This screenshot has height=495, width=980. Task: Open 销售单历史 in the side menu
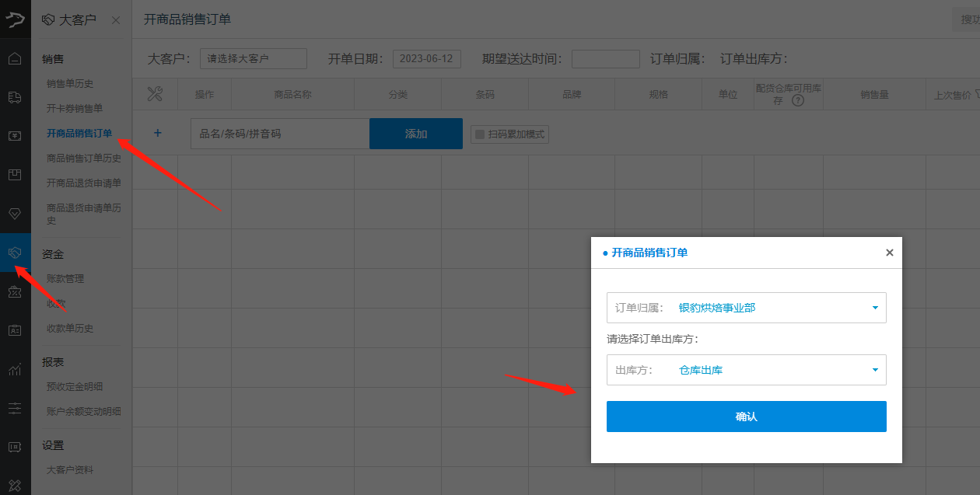coord(70,84)
